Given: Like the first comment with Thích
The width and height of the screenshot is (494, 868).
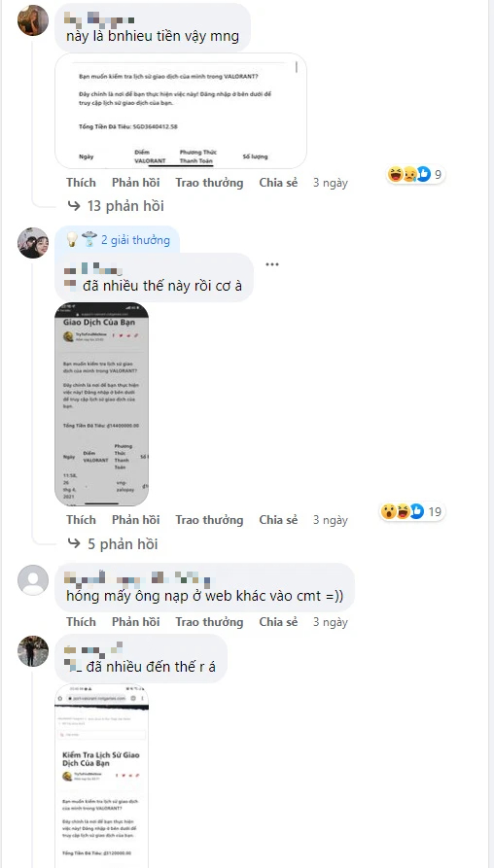Looking at the screenshot, I should tap(81, 183).
